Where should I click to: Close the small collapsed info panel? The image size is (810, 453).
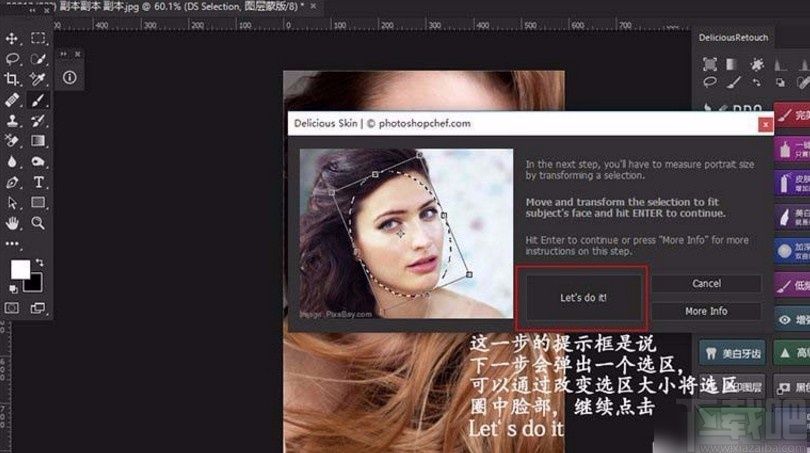pyautogui.click(x=77, y=54)
